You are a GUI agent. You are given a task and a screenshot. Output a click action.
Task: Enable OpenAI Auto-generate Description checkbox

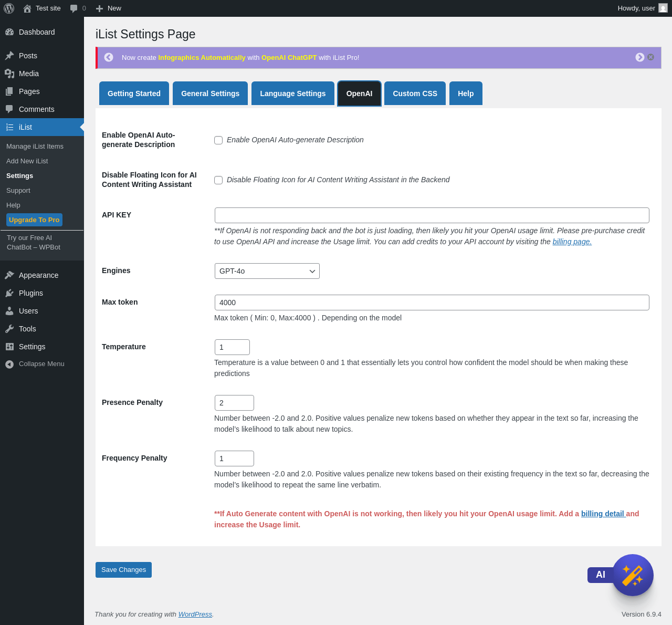pyautogui.click(x=218, y=140)
